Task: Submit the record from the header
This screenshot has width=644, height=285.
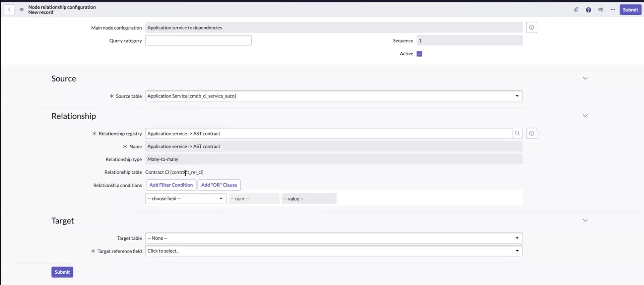Action: point(630,10)
